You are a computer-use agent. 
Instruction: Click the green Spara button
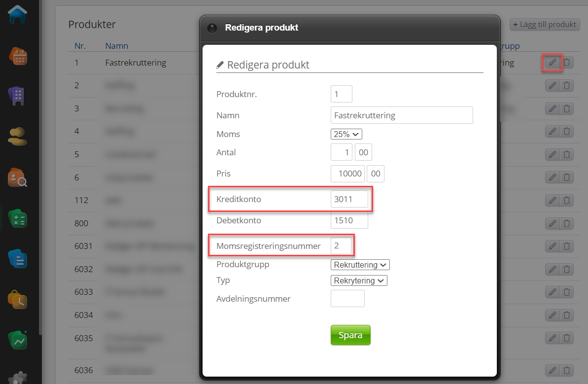[x=350, y=335]
